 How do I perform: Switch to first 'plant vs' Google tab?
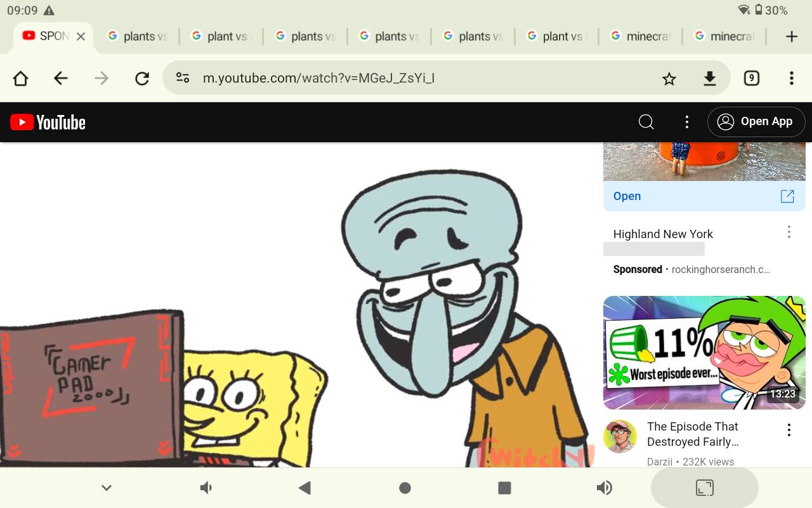tap(221, 36)
